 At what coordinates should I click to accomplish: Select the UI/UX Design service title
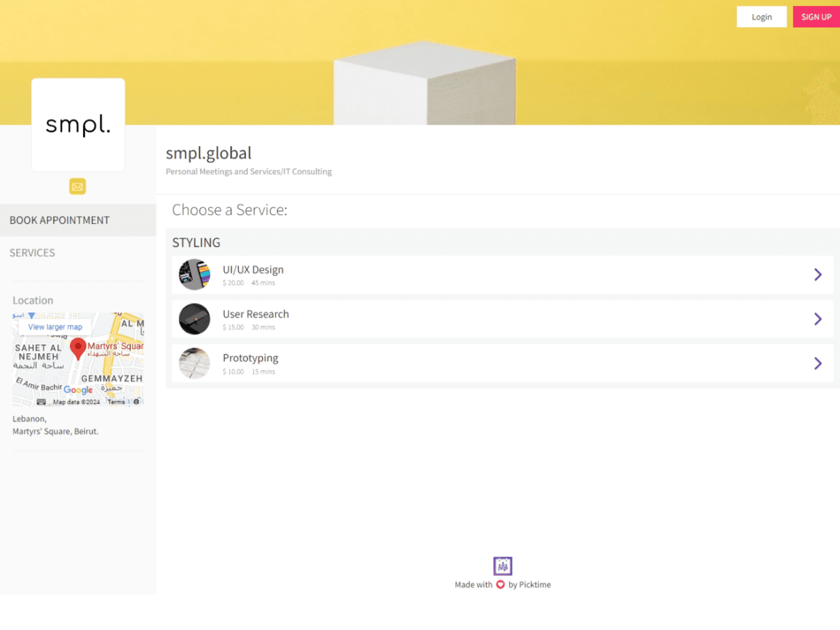pos(253,270)
